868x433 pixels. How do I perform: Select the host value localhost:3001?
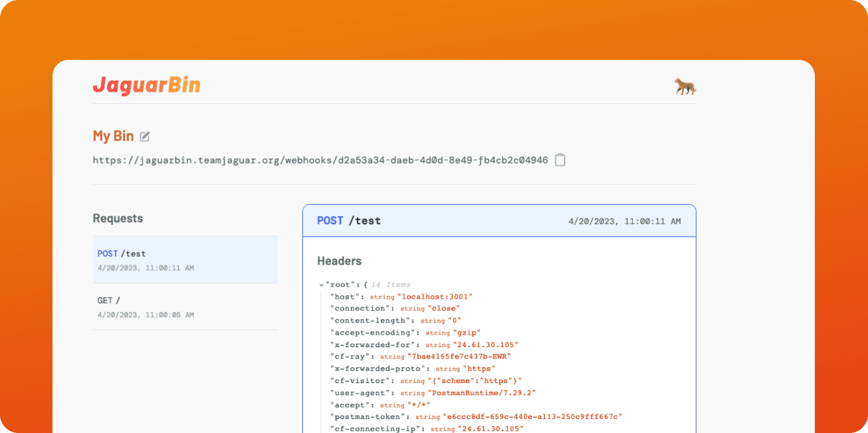pyautogui.click(x=435, y=297)
